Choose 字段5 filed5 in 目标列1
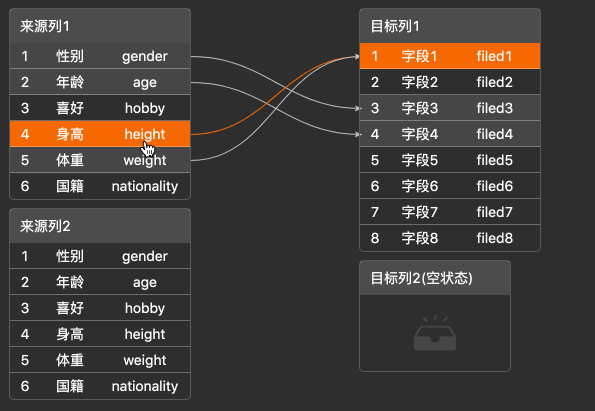 (450, 160)
